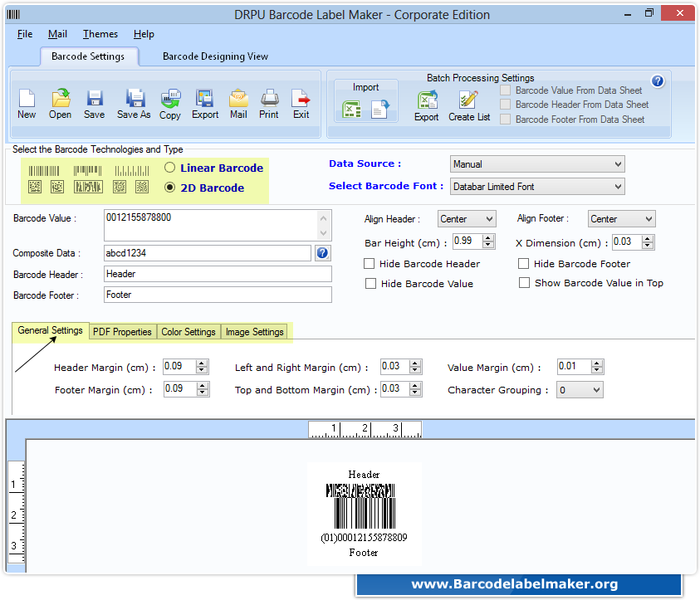Select the Linear Barcode radio button
This screenshot has height=600, width=700.
pyautogui.click(x=169, y=168)
